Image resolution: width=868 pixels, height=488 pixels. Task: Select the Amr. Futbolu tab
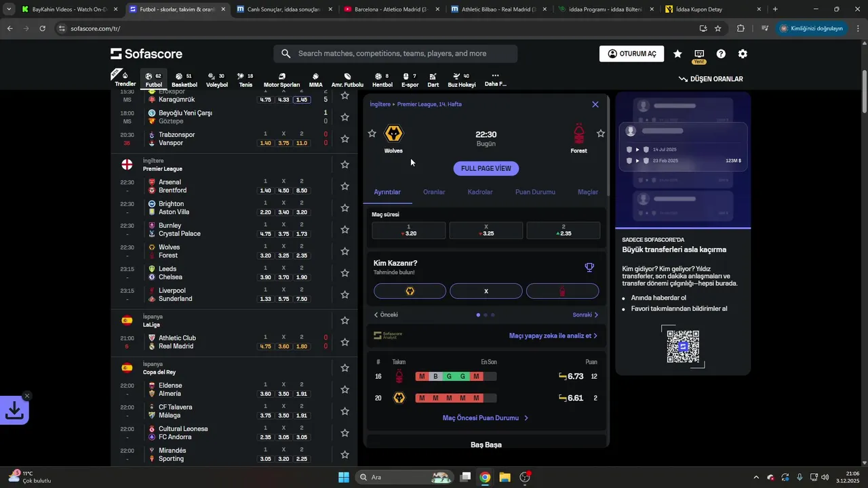[347, 79]
